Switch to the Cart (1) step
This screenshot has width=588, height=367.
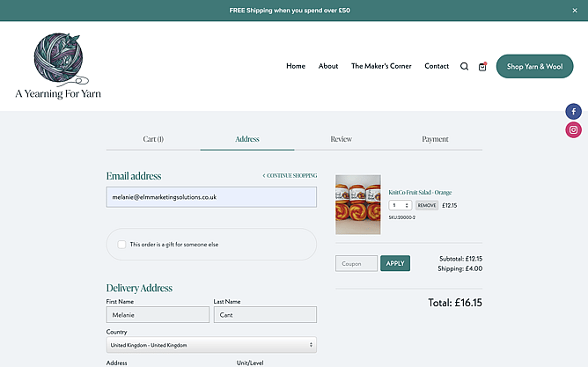click(x=153, y=139)
